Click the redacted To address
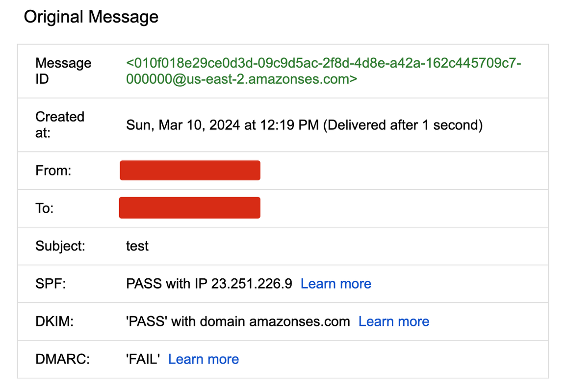 point(189,208)
